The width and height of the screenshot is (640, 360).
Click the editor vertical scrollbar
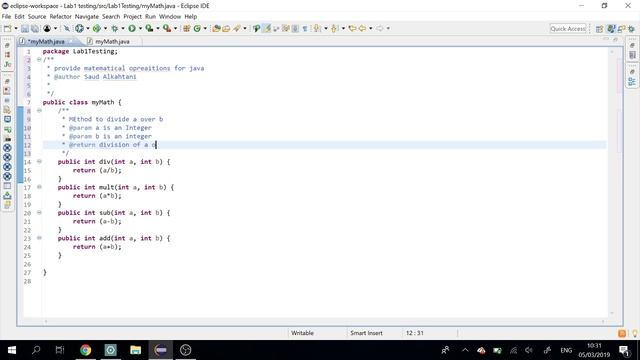point(612,182)
